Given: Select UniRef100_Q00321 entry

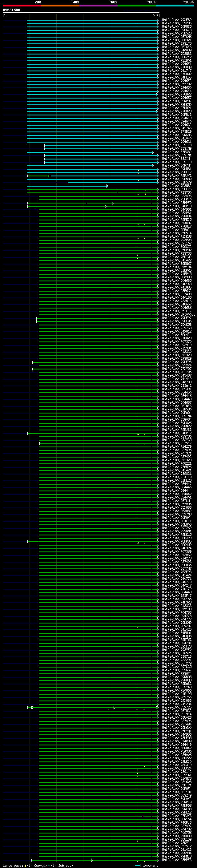Looking at the screenshot, I should (177, 40).
